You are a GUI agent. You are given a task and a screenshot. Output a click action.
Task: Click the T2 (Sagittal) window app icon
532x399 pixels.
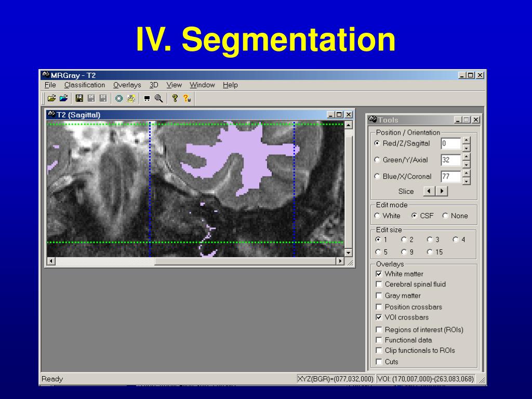point(51,115)
